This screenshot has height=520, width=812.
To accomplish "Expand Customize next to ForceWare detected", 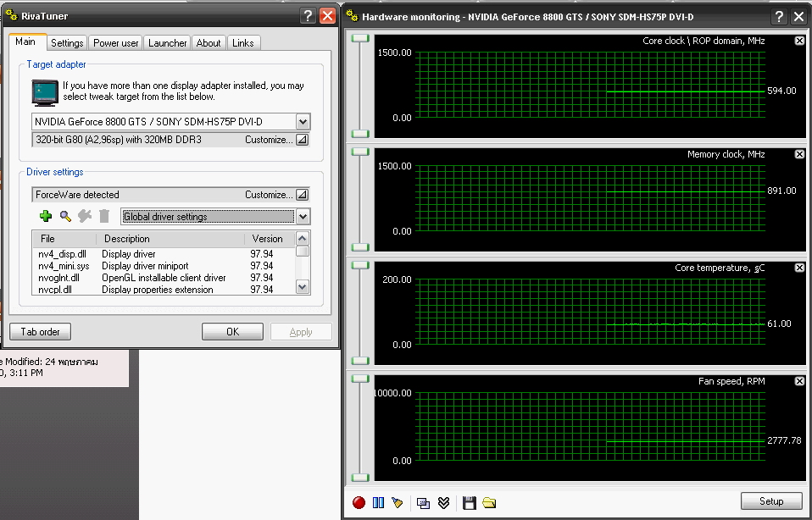I will click(303, 195).
